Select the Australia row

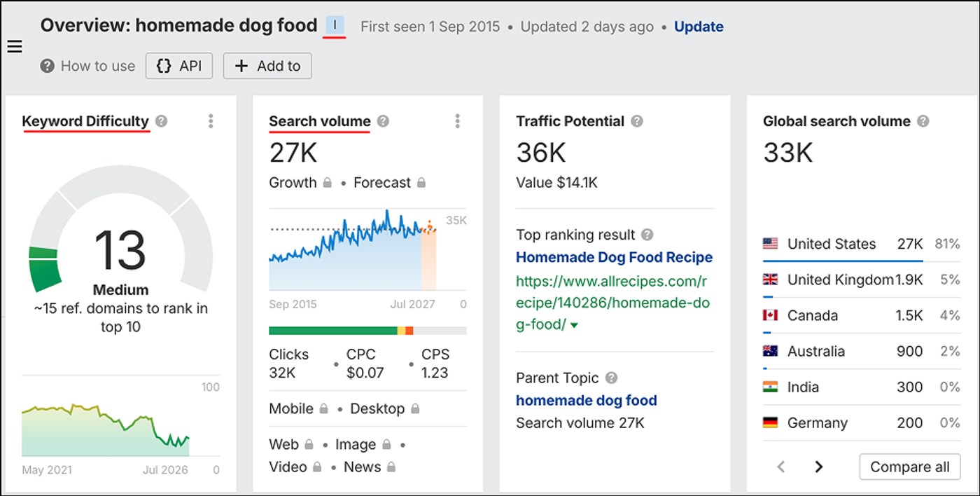861,351
